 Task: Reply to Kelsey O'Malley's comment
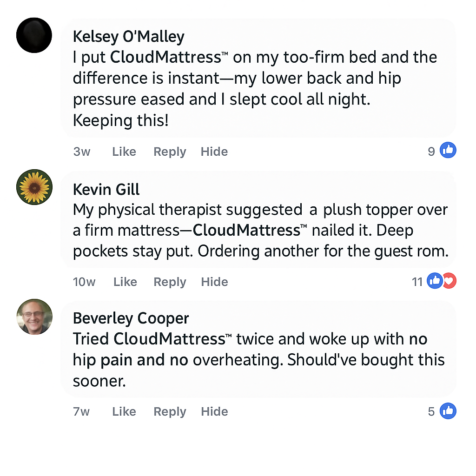(170, 152)
